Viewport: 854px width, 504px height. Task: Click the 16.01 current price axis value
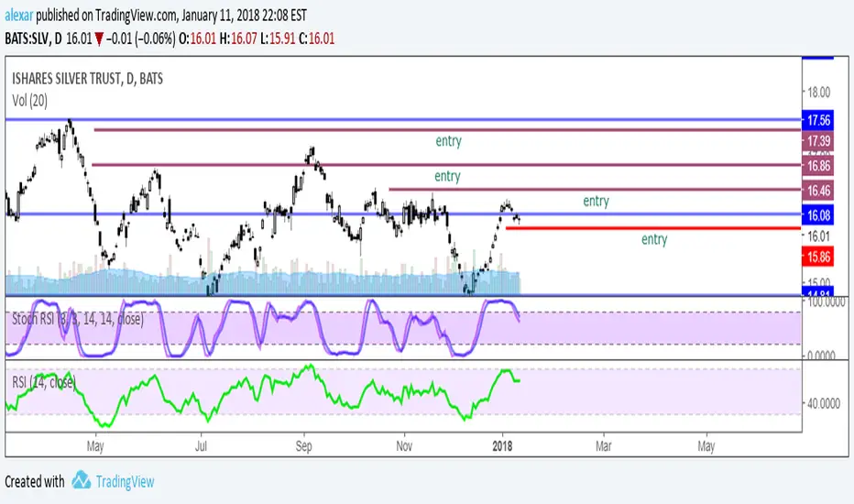point(818,236)
